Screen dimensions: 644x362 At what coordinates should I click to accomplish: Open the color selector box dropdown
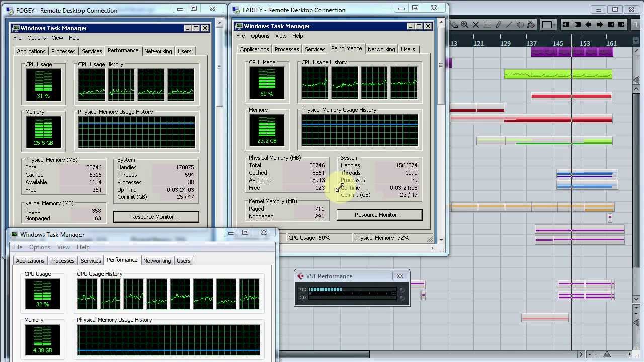click(x=548, y=25)
